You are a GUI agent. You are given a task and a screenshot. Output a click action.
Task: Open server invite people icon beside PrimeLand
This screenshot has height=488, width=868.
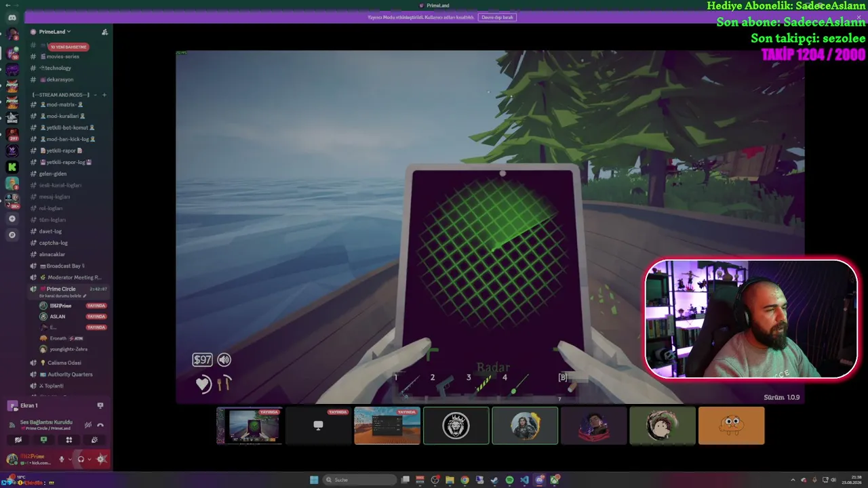click(104, 32)
